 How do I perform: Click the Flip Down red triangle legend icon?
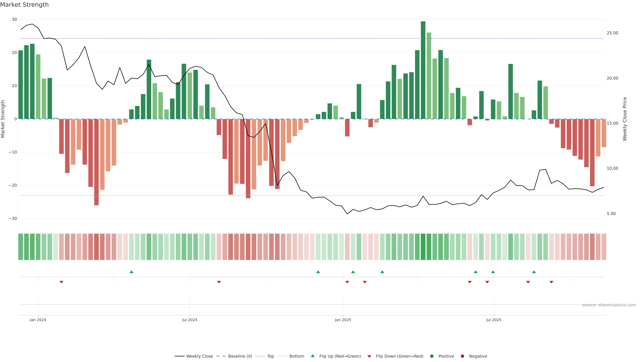pos(369,356)
